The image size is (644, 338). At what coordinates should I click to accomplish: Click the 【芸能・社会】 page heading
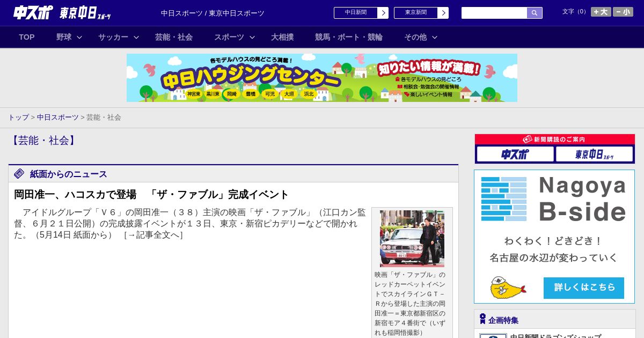(43, 141)
